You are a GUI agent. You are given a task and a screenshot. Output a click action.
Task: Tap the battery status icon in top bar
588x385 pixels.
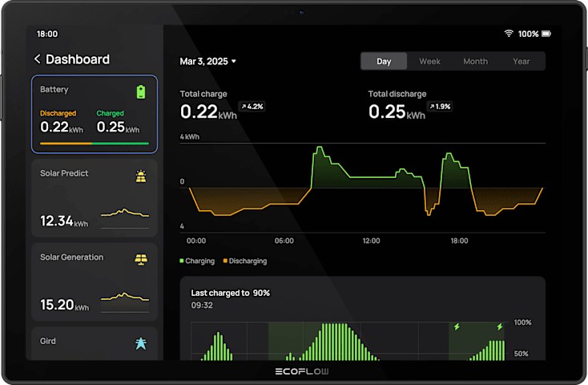pyautogui.click(x=546, y=34)
